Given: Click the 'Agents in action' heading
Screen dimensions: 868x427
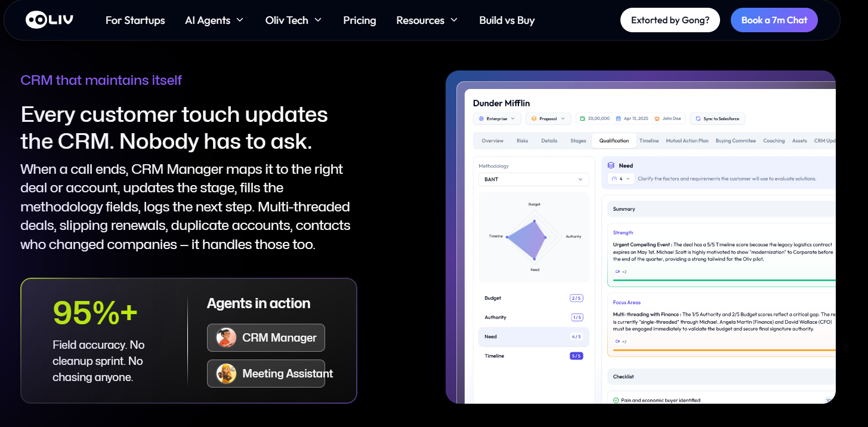Looking at the screenshot, I should (258, 303).
